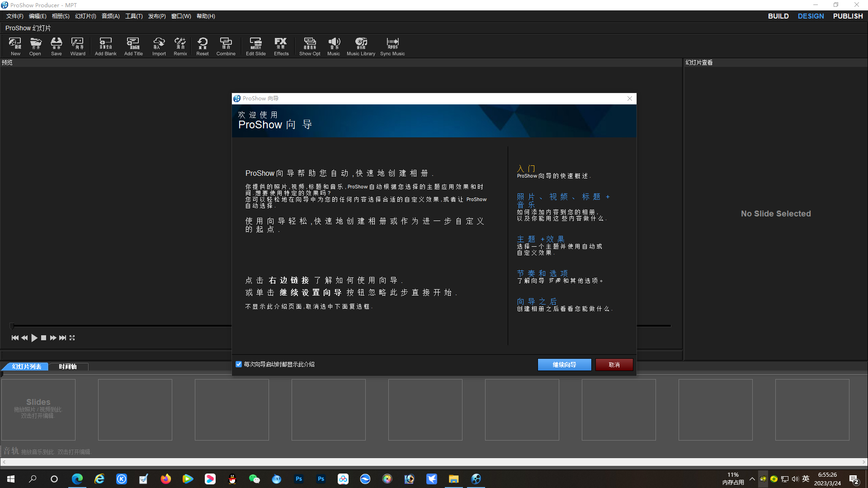Open Edit Slide from the toolbar
The image size is (868, 488).
[x=256, y=47]
